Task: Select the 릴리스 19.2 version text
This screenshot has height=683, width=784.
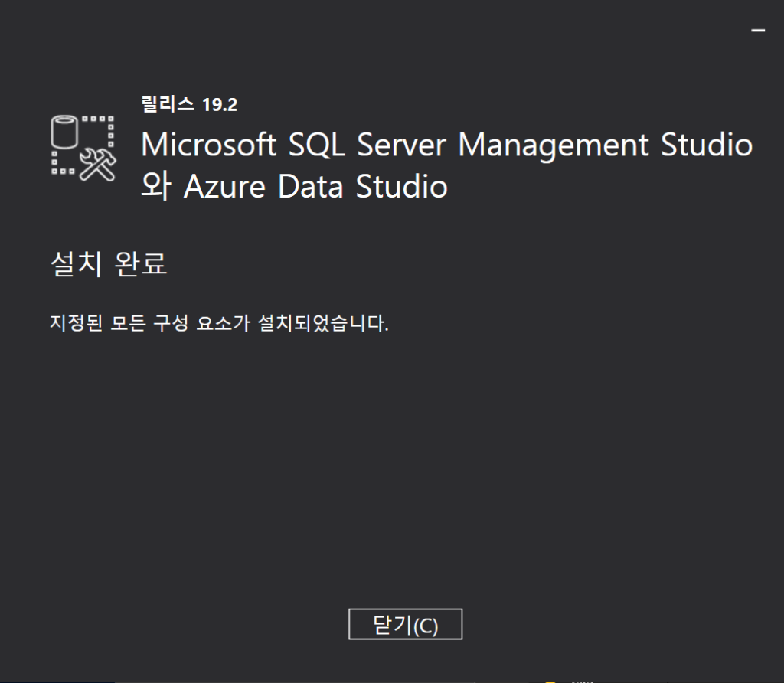Action: 190,104
